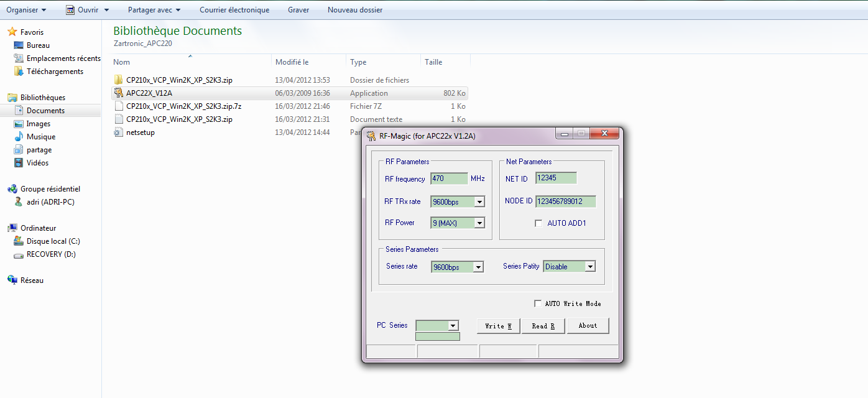This screenshot has height=398, width=868.
Task: Click the partage library icon
Action: tap(19, 149)
